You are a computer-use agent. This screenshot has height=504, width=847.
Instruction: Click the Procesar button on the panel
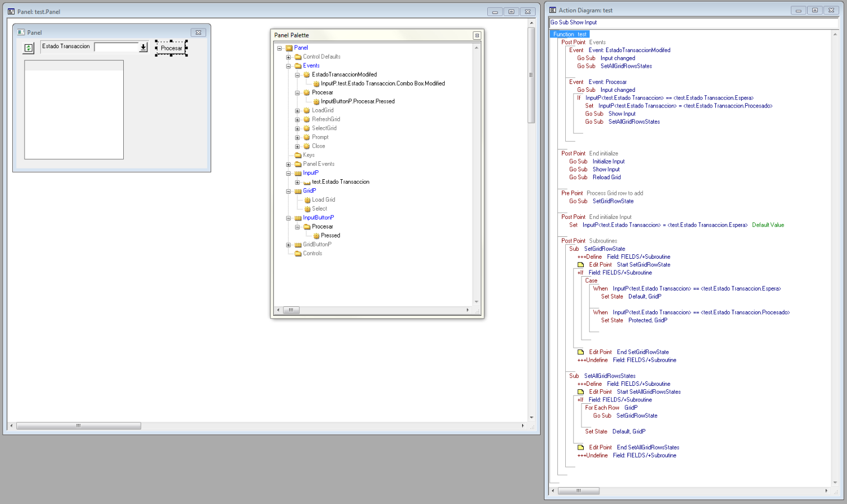click(x=171, y=48)
